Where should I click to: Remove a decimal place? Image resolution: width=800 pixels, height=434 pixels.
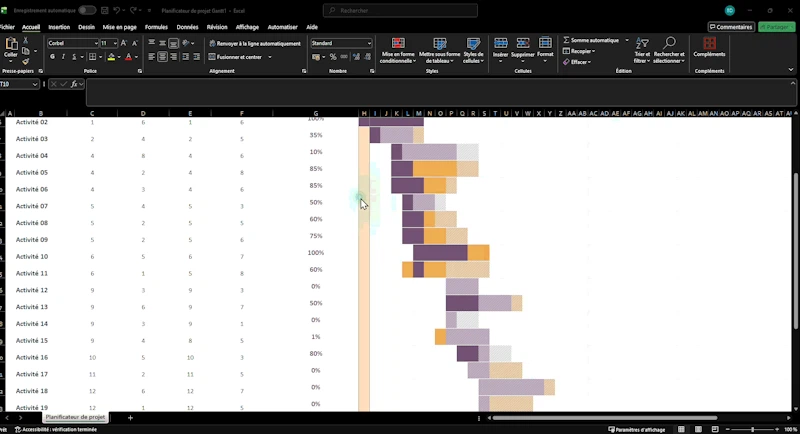[367, 57]
